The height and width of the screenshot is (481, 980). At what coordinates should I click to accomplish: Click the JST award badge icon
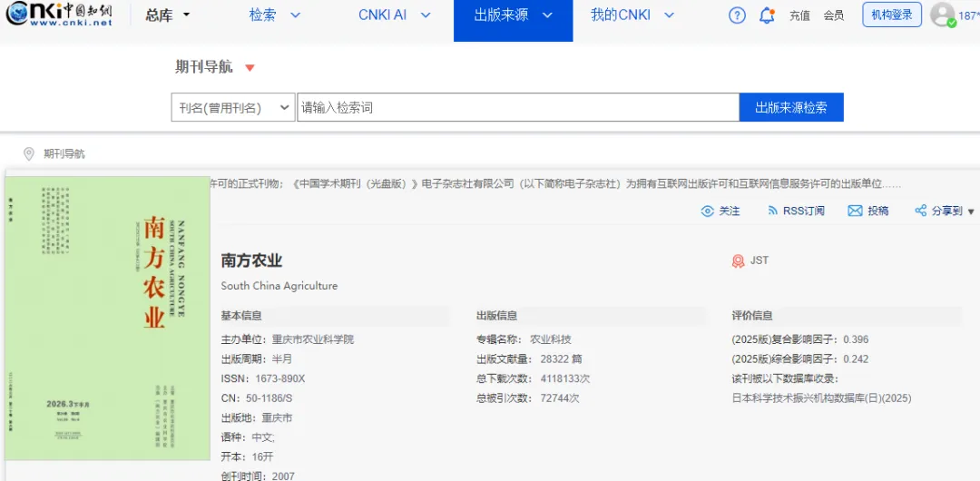pyautogui.click(x=738, y=260)
